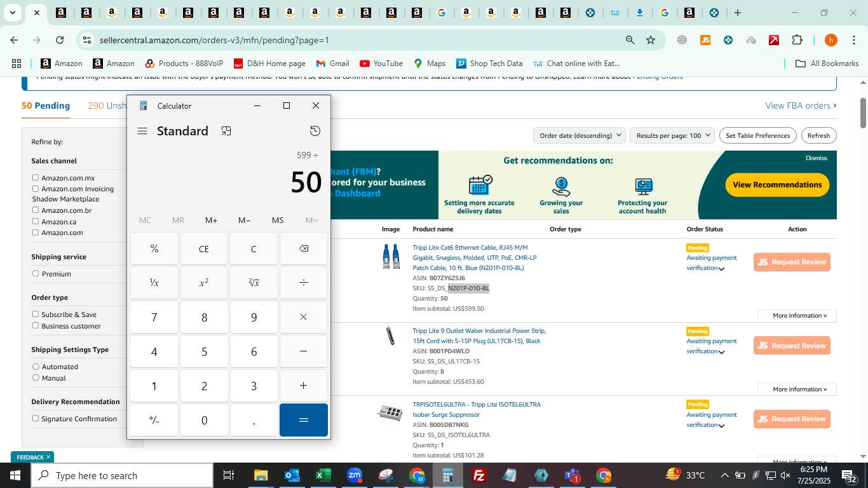Click the x squared key in Calculator
The image size is (868, 488).
coord(204,283)
